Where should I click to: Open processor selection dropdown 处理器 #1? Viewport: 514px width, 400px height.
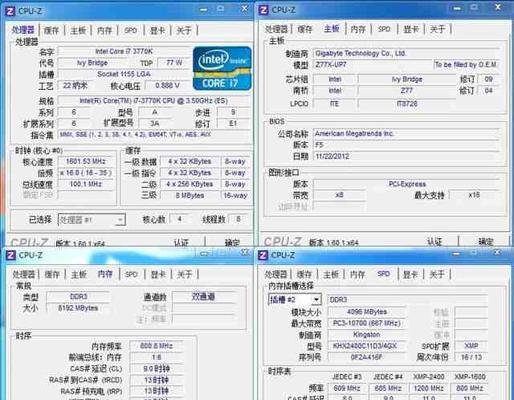(92, 220)
